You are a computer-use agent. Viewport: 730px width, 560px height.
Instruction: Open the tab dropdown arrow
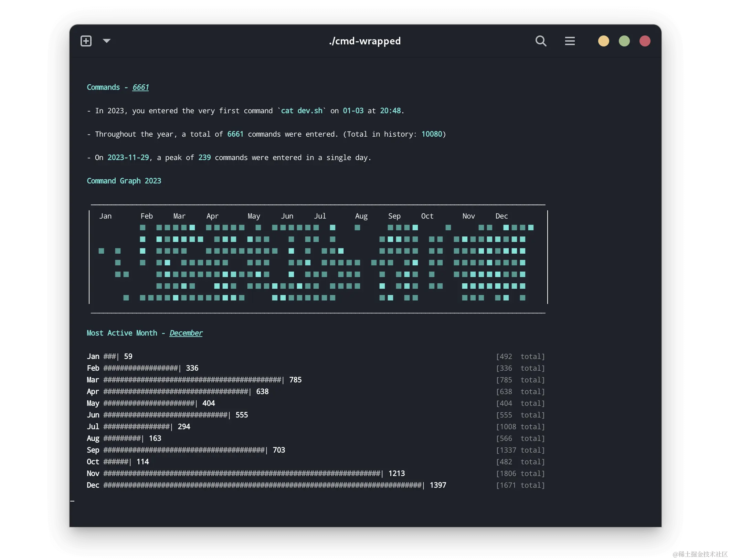pyautogui.click(x=107, y=41)
